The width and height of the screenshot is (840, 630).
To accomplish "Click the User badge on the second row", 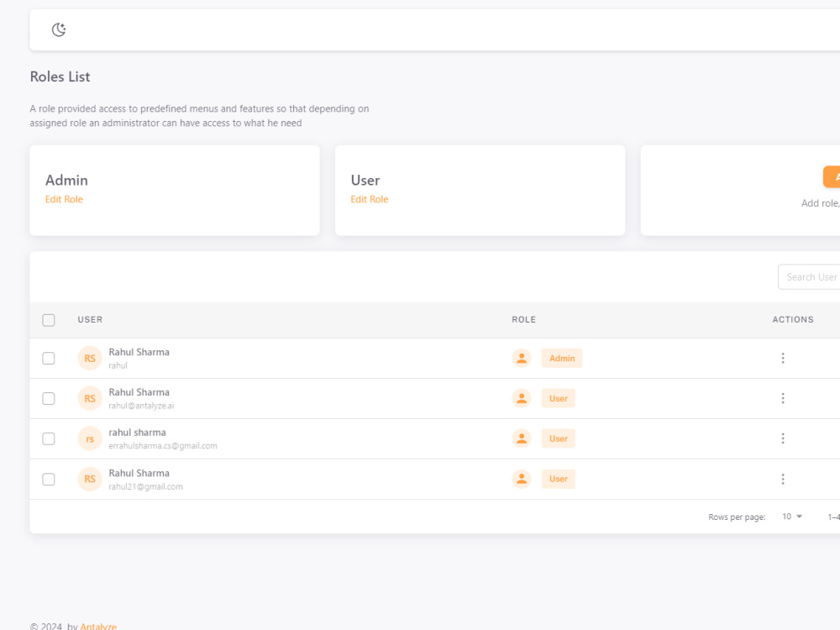I will 558,397.
